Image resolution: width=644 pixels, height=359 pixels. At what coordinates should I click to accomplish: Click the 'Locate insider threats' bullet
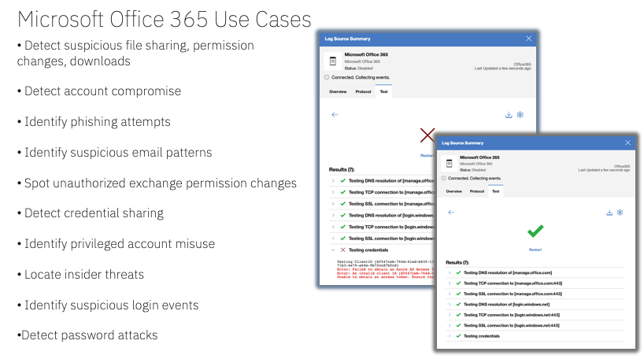pyautogui.click(x=80, y=274)
